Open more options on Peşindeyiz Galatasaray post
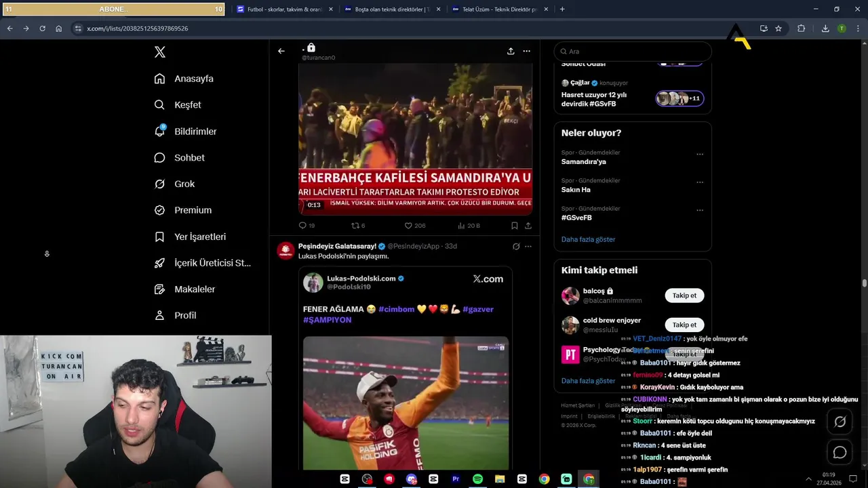Viewport: 868px width, 488px height. point(528,247)
